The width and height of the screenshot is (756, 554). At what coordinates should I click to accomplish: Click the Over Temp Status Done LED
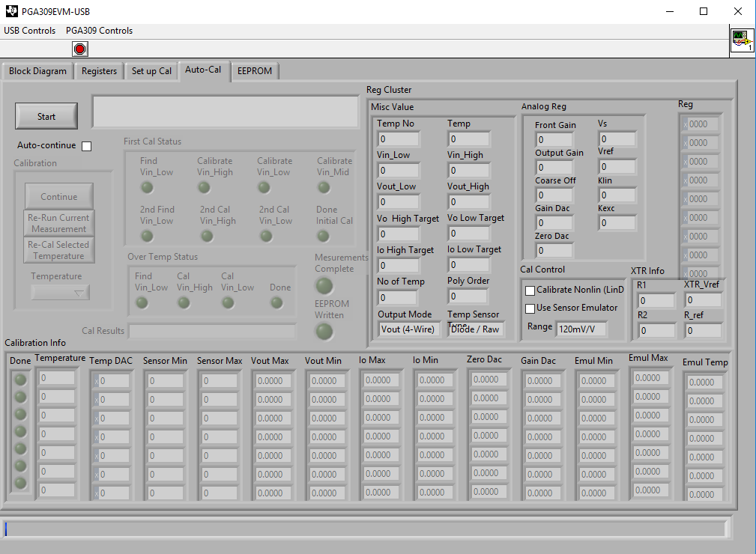coord(276,302)
